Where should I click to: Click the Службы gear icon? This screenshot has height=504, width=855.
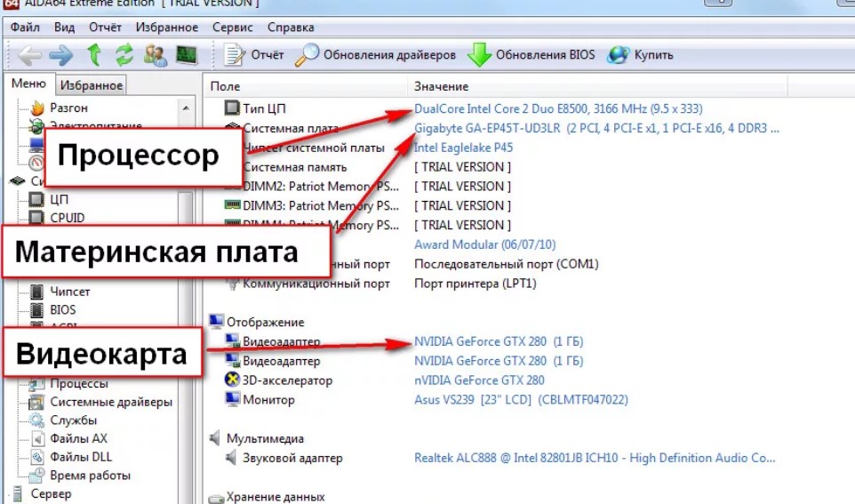pyautogui.click(x=36, y=420)
